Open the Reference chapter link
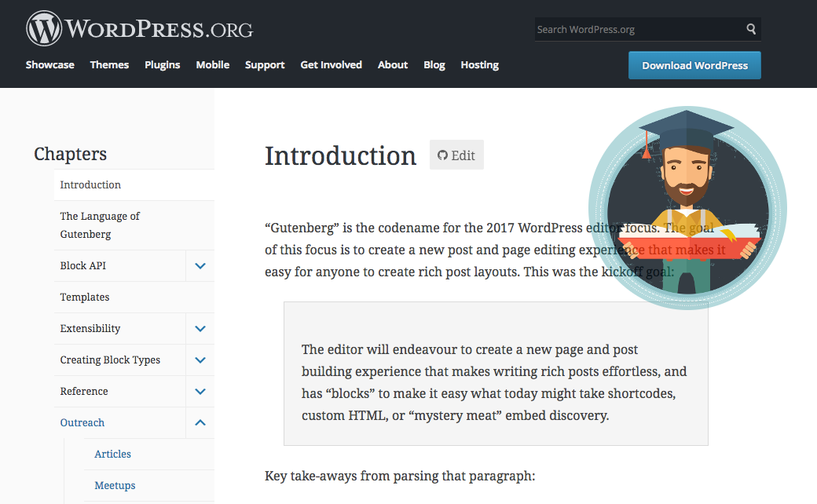 pyautogui.click(x=84, y=392)
